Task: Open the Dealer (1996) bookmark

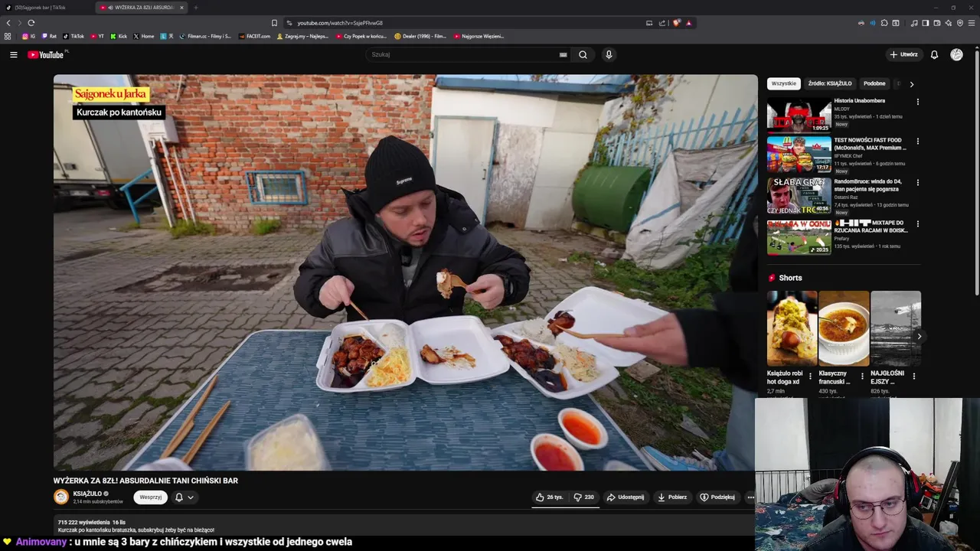Action: 420,36
